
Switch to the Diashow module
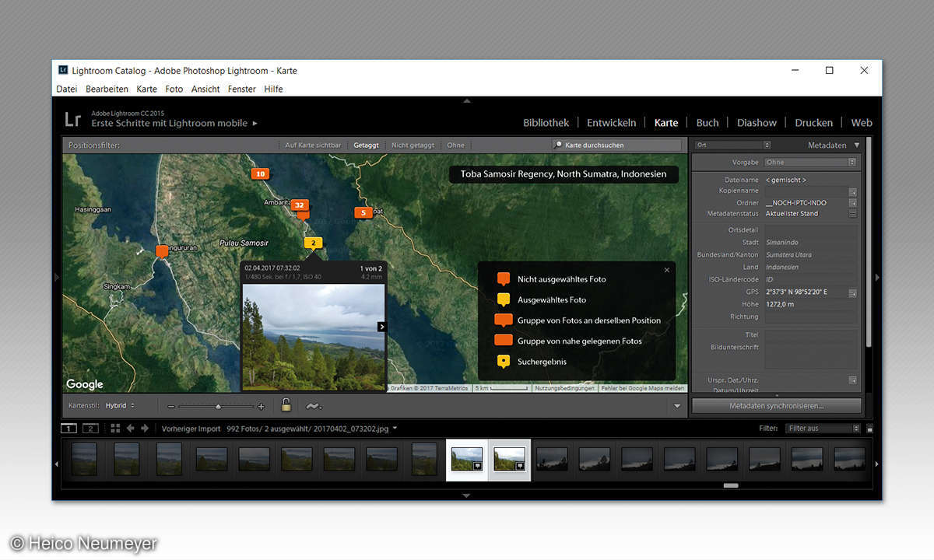757,123
